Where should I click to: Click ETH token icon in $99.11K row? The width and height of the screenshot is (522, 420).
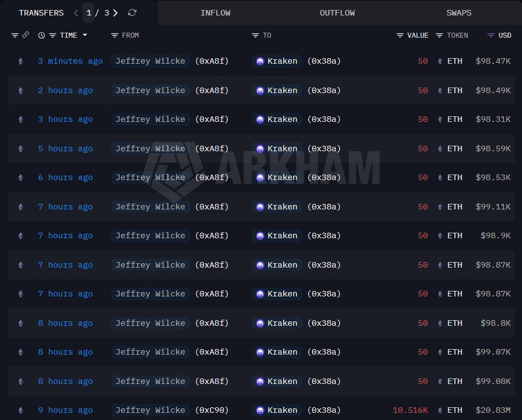coord(440,207)
